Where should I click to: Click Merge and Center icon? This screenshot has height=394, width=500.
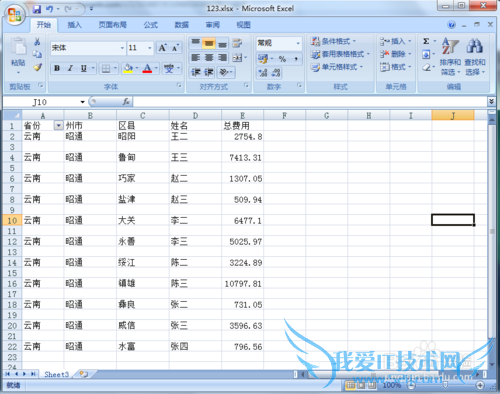click(x=237, y=58)
